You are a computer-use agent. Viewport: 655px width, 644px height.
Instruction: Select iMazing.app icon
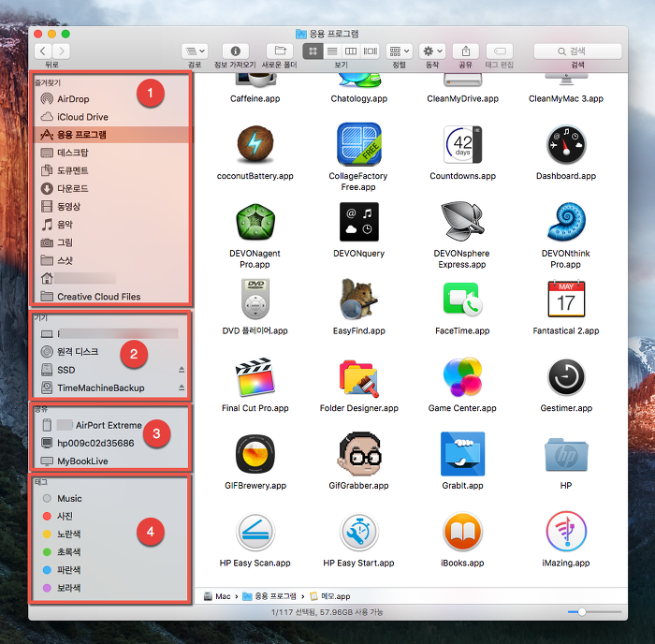566,532
